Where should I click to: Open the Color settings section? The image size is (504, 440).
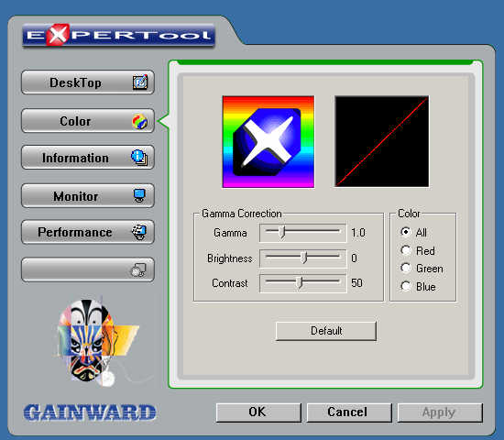(88, 121)
